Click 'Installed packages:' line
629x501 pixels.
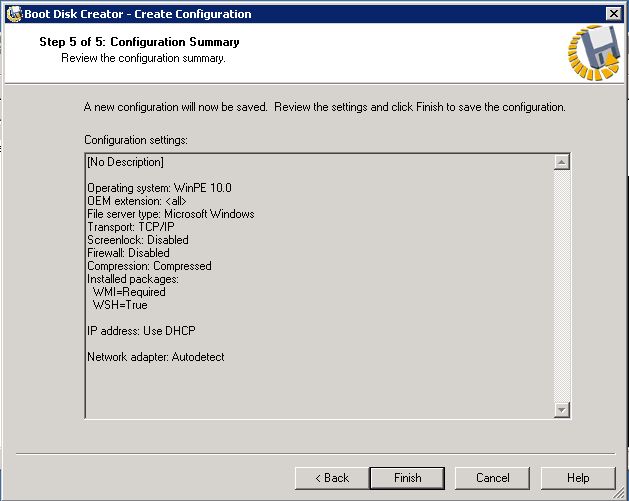click(133, 279)
